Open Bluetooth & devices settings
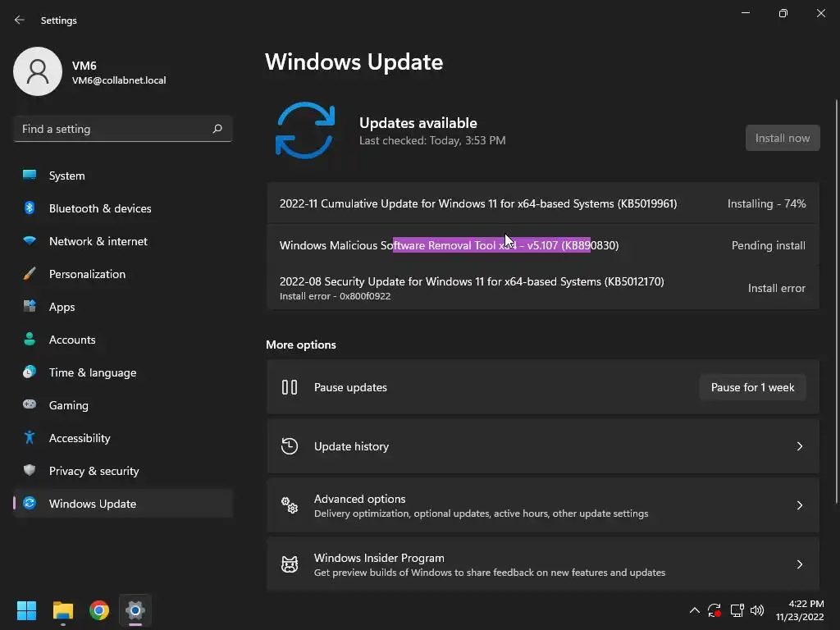840x630 pixels. (123, 208)
